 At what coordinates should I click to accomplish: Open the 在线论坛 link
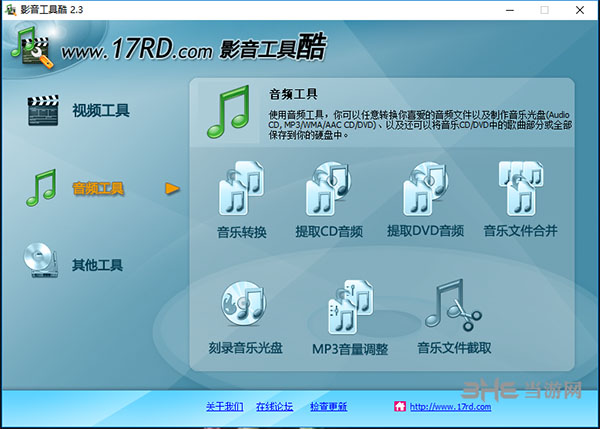click(274, 406)
